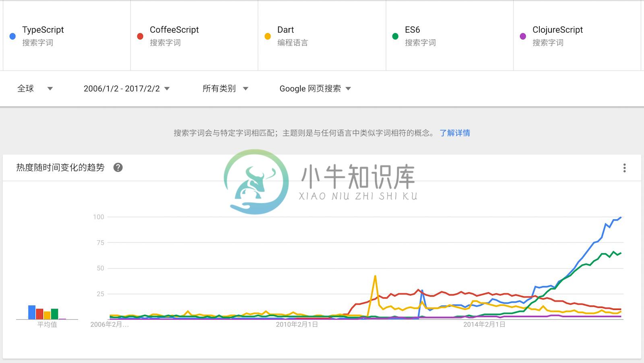Image resolution: width=644 pixels, height=363 pixels.
Task: Click the yellow Dart average bar
Action: click(47, 315)
